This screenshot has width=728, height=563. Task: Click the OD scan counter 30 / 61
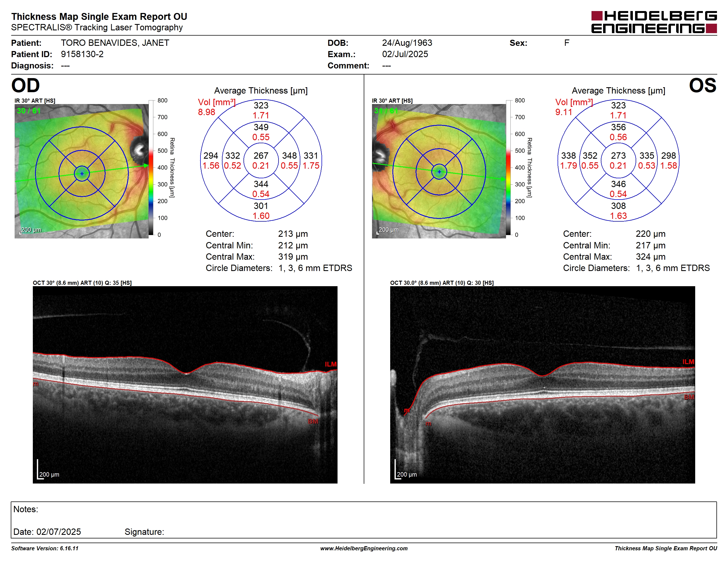coord(29,111)
